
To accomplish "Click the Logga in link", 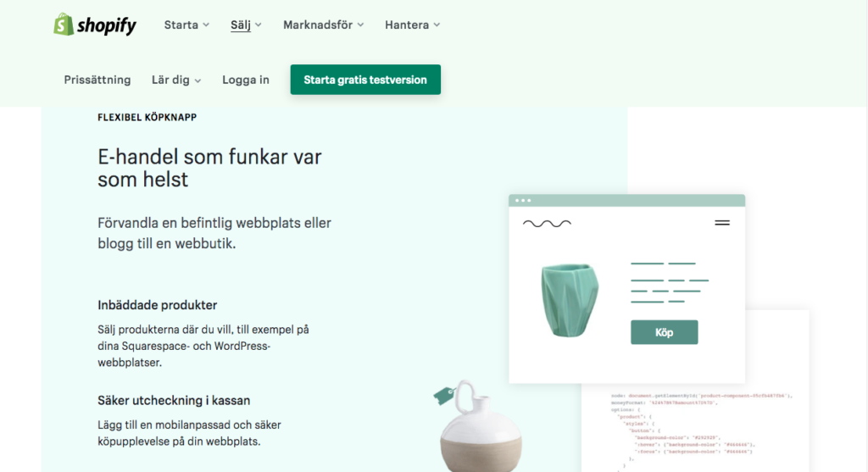I will click(x=246, y=80).
